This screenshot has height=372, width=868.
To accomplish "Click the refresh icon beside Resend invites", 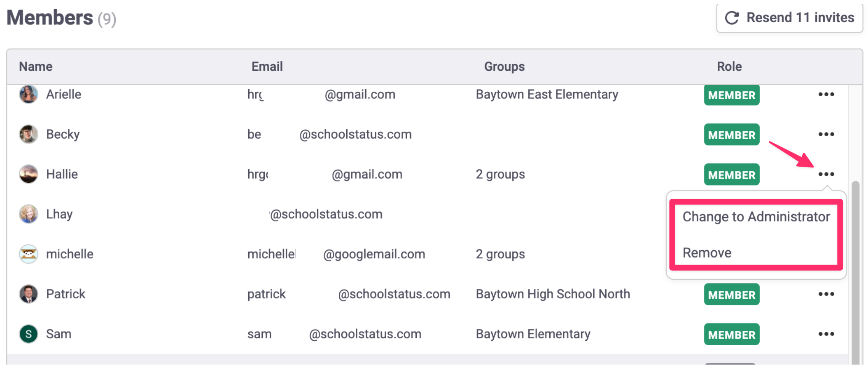I will coord(732,18).
